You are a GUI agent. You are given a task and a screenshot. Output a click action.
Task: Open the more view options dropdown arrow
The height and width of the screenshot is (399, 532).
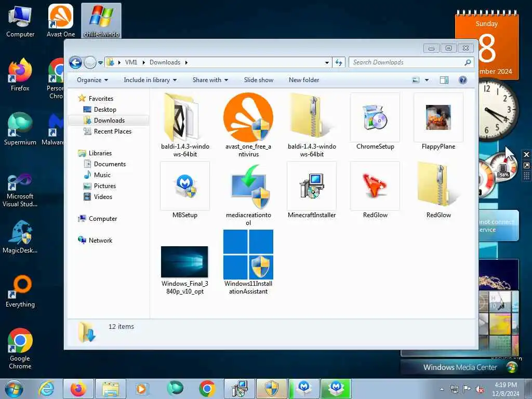pyautogui.click(x=427, y=80)
